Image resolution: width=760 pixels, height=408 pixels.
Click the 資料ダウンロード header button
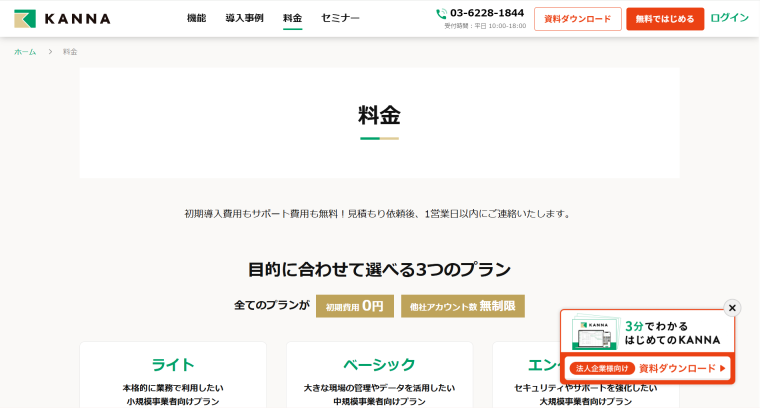(577, 19)
